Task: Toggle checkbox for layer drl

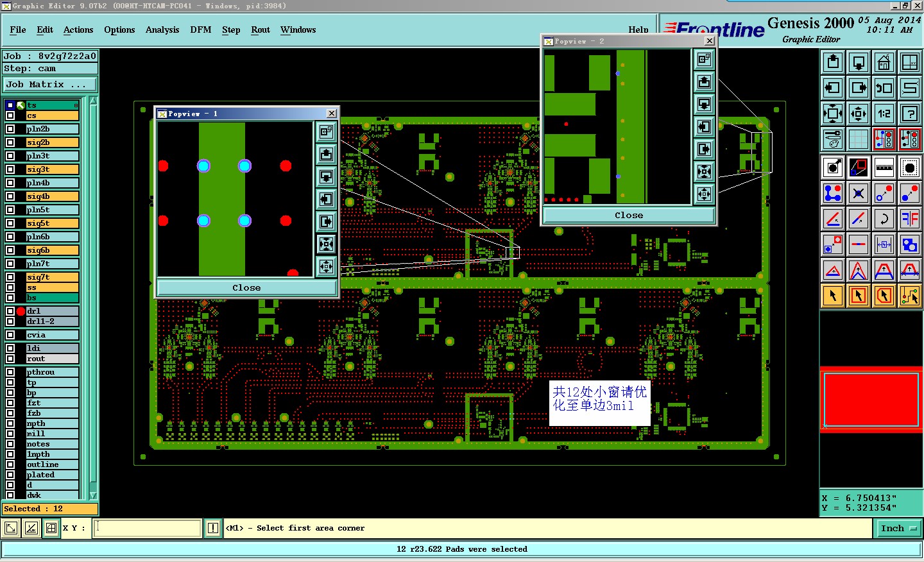Action: tap(10, 311)
